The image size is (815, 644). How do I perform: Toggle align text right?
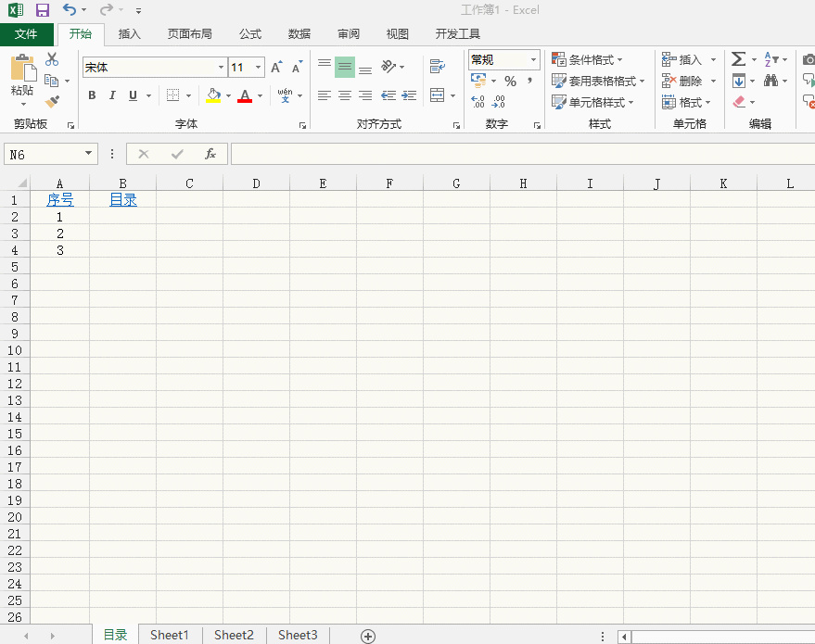pos(365,95)
